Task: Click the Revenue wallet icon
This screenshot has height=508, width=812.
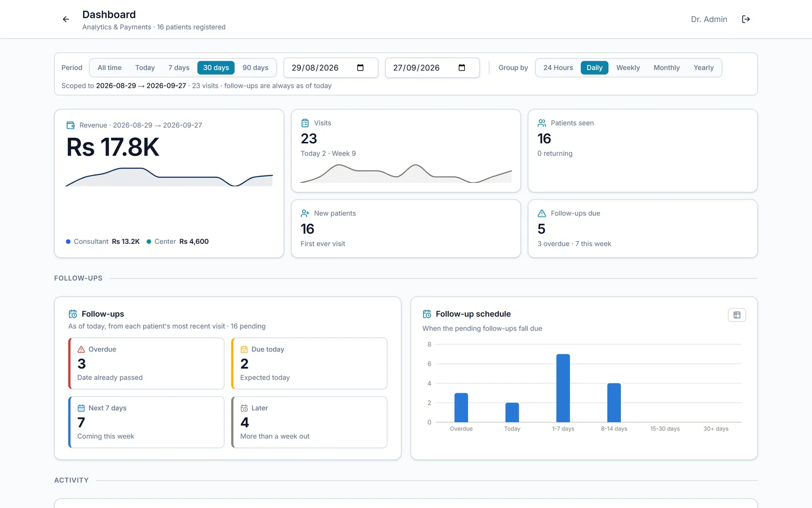Action: (71, 125)
